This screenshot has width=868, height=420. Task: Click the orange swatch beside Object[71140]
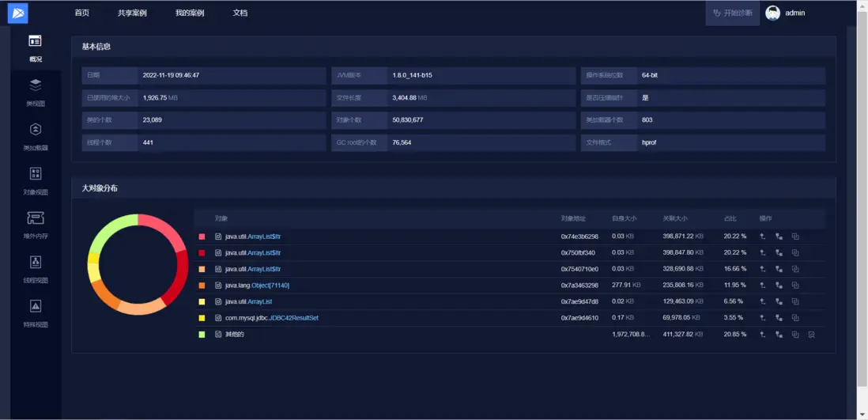[x=202, y=286]
